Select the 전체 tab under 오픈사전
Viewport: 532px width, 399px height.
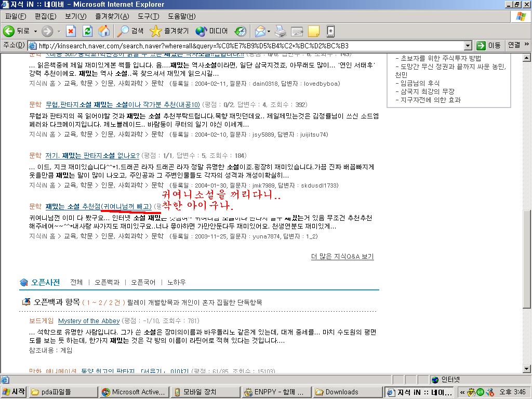click(x=76, y=282)
